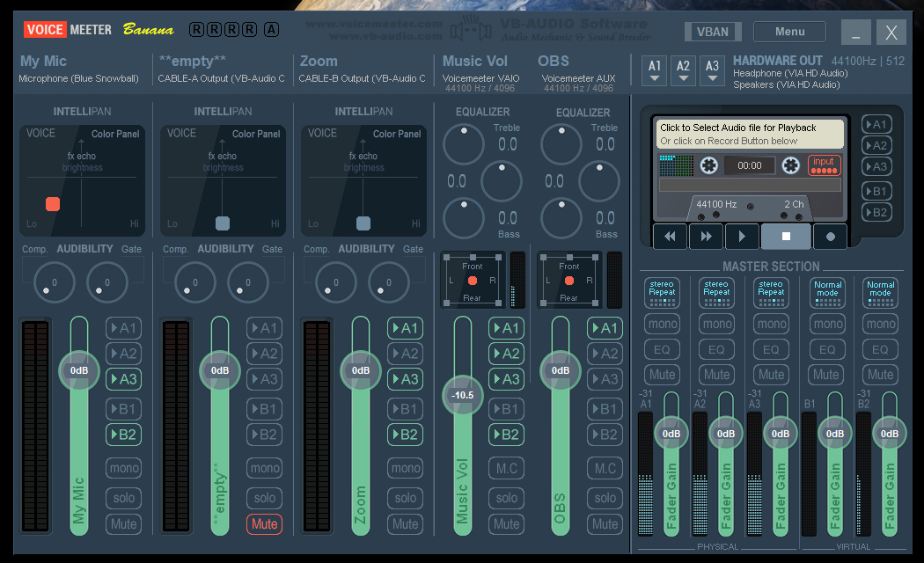The width and height of the screenshot is (924, 563).
Task: Click M.C on the Music Vol strip
Action: point(507,468)
